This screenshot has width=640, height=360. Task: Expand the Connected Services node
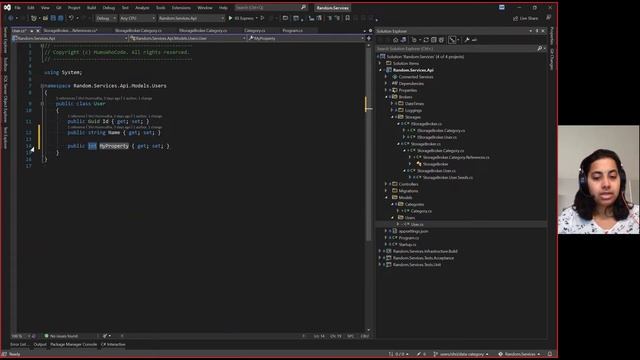pos(386,77)
